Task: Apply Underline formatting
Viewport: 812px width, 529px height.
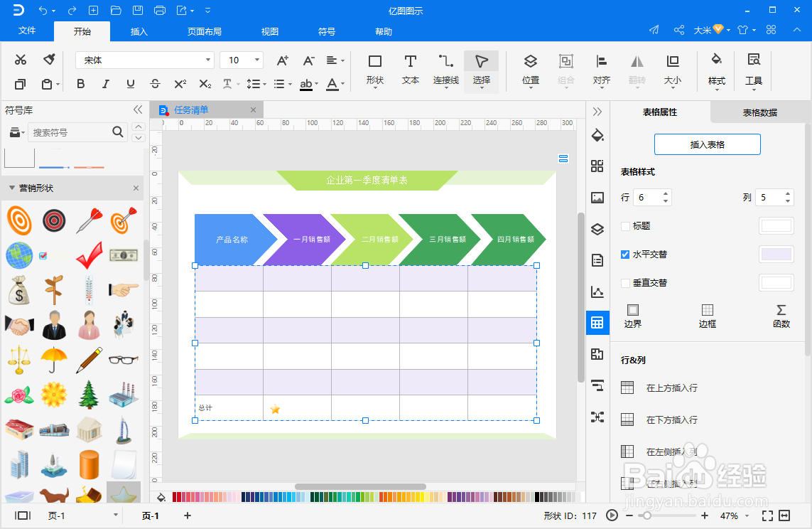Action: coord(131,84)
